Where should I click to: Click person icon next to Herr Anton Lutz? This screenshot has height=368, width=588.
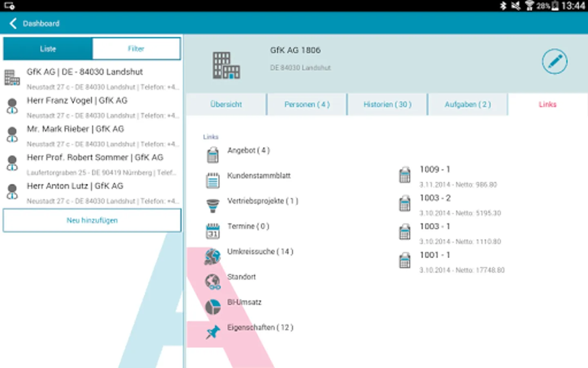tap(12, 191)
